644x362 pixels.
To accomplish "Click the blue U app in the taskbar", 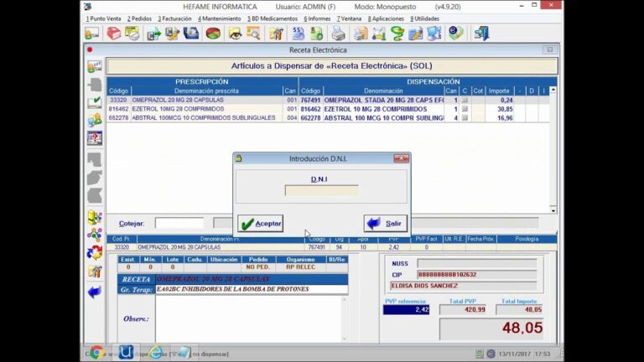I will click(x=126, y=352).
